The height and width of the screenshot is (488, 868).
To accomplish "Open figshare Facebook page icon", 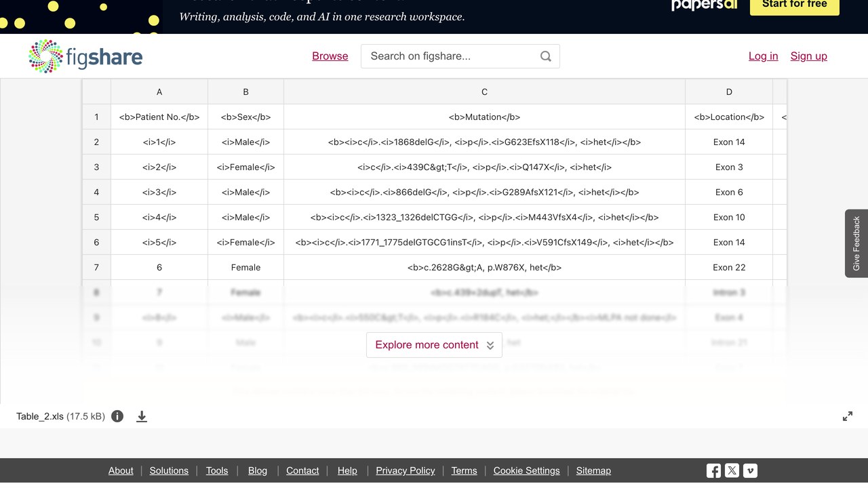I will coord(713,470).
